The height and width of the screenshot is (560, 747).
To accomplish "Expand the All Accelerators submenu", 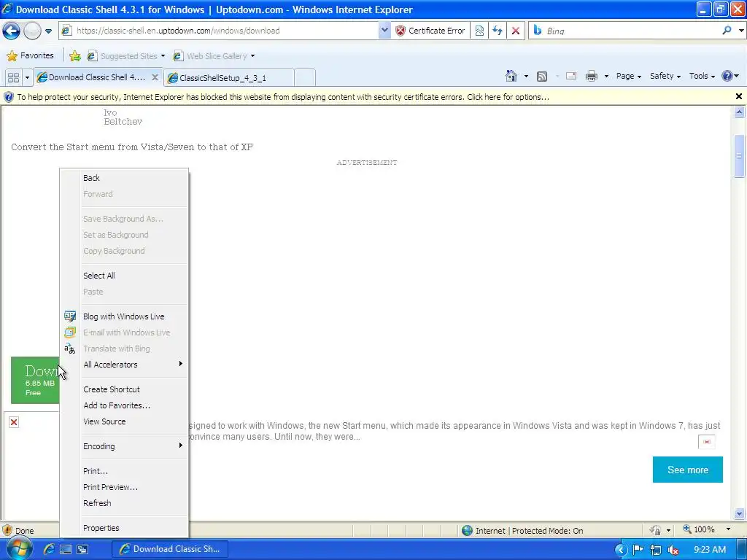I will point(124,365).
